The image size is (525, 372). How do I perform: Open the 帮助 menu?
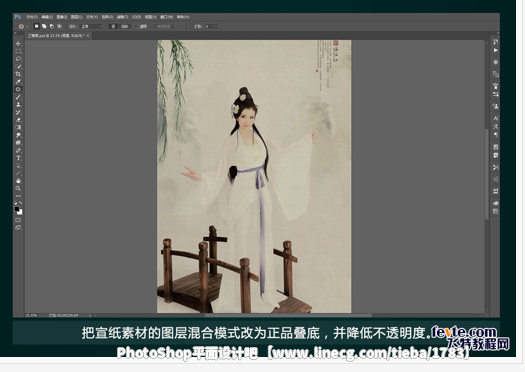pos(183,17)
